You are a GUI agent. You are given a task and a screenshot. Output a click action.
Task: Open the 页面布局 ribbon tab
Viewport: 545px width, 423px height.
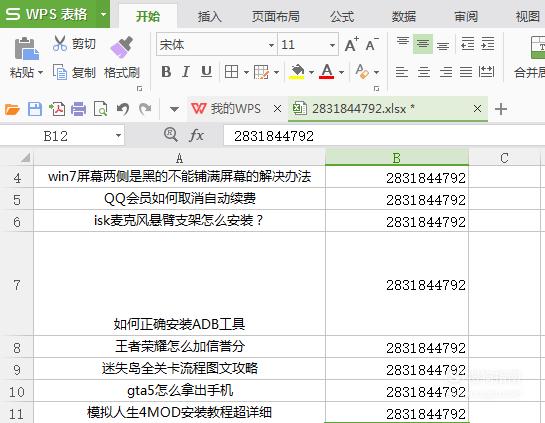[x=276, y=16]
